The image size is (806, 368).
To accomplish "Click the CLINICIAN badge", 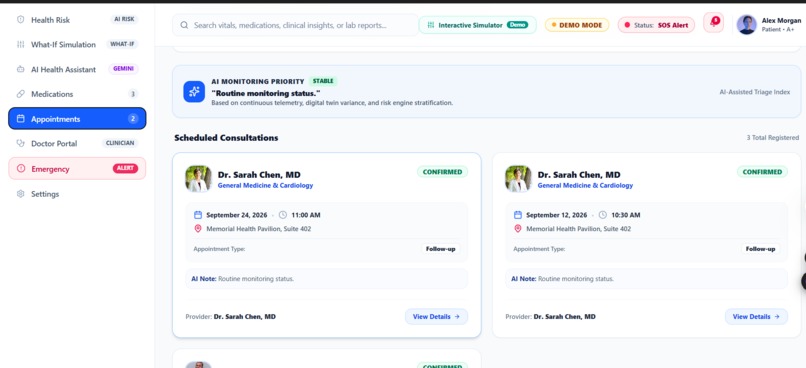I will 120,143.
